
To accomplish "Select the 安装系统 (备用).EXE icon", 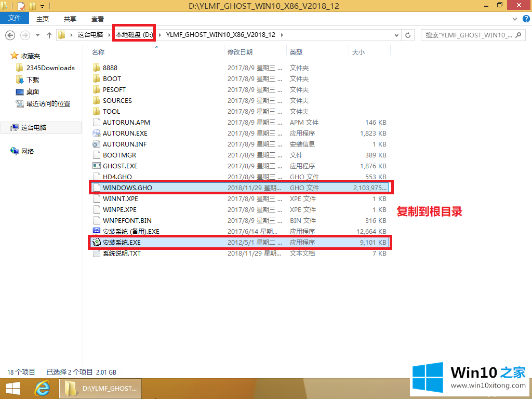I will (x=96, y=231).
